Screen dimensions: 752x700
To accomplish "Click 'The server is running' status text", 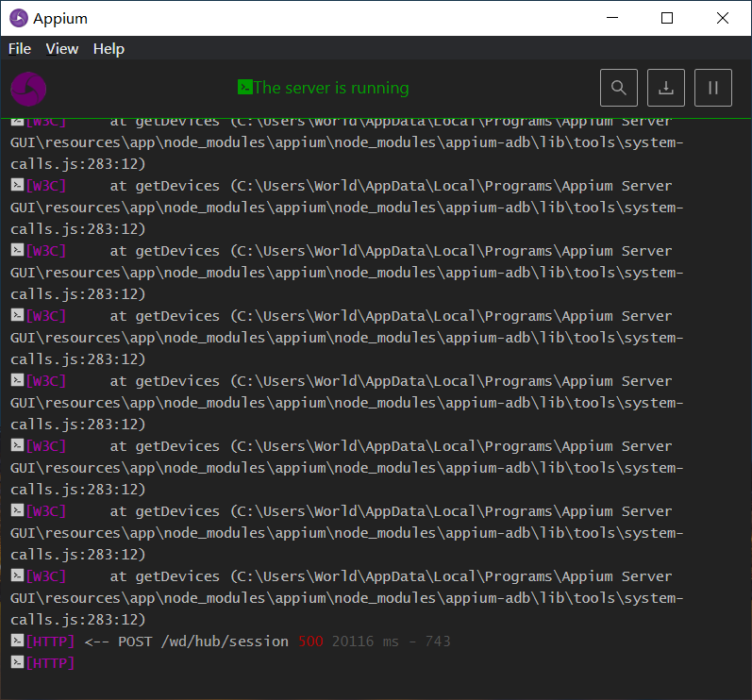I will point(331,88).
